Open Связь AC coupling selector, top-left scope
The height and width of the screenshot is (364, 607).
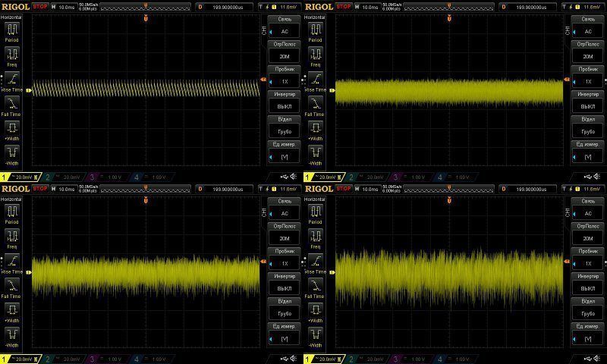pyautogui.click(x=285, y=27)
